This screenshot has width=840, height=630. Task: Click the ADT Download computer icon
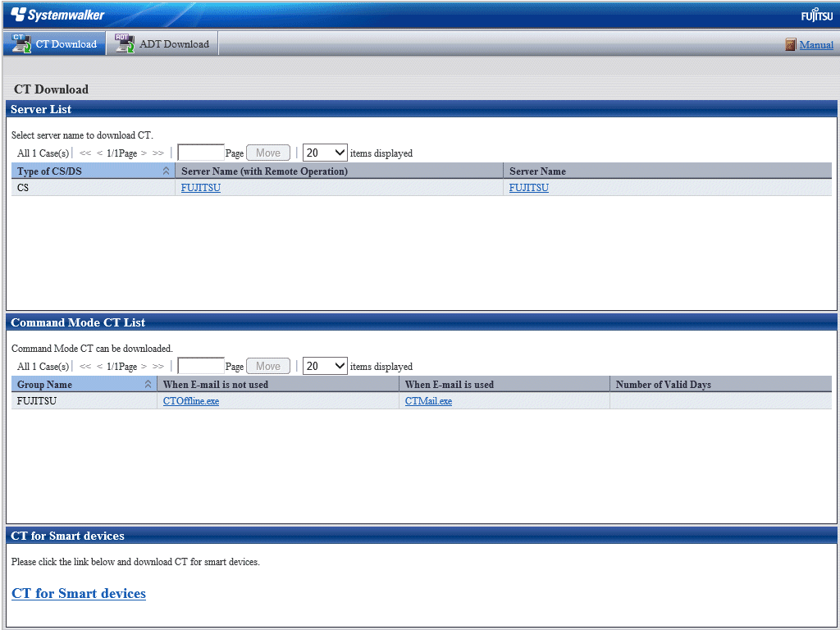pyautogui.click(x=125, y=43)
